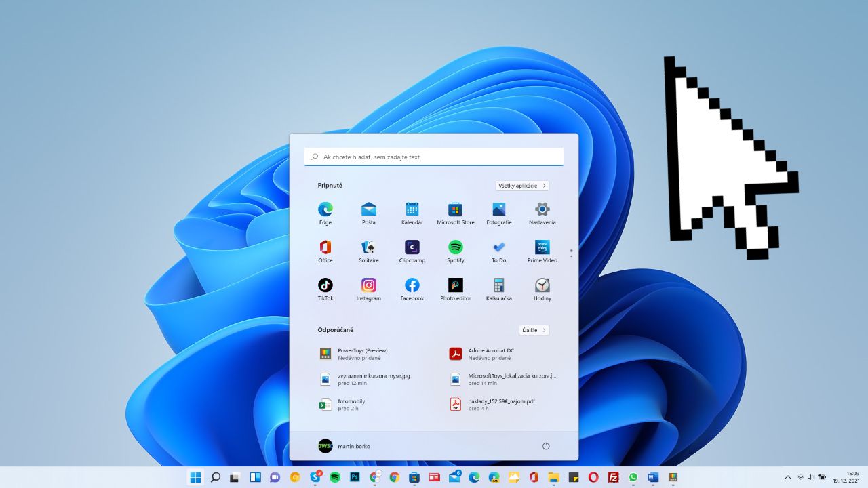
Task: Click the Start menu search field
Action: click(x=434, y=157)
